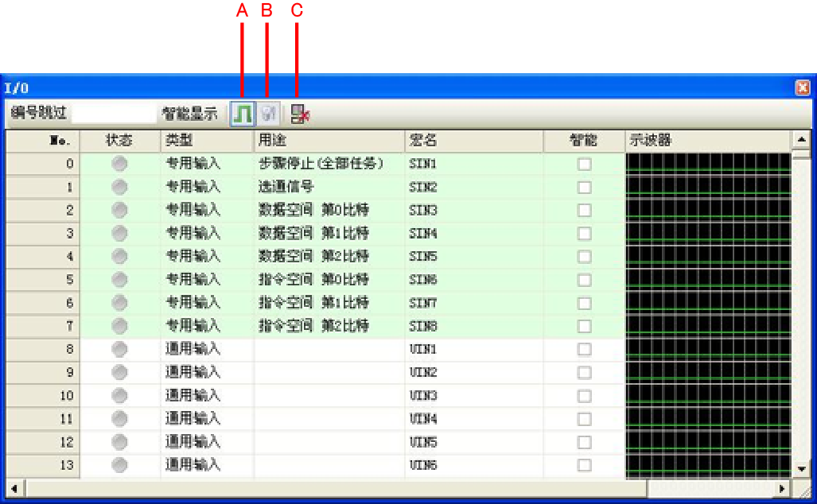Image resolution: width=817 pixels, height=504 pixels.
Task: Click the toolbar icon with red X
Action: point(299,114)
